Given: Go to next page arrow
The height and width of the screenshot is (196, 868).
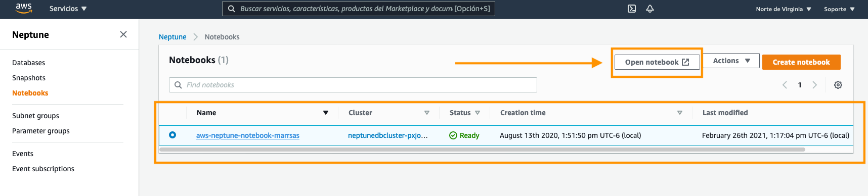Looking at the screenshot, I should pos(814,85).
